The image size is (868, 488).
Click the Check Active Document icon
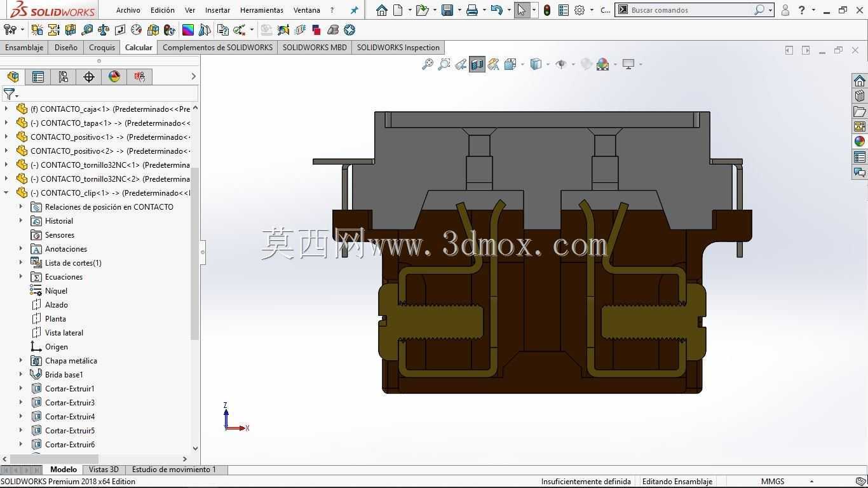click(240, 30)
